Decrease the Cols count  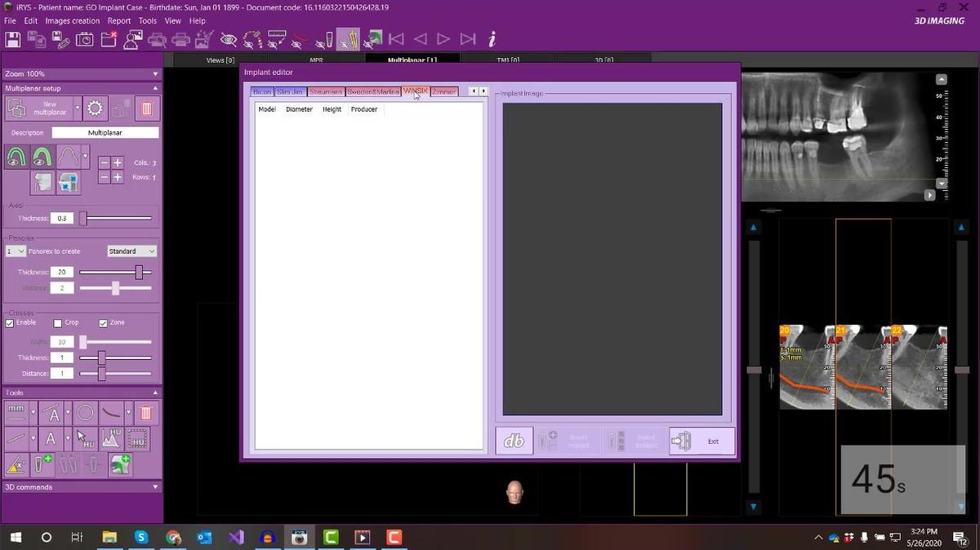[105, 163]
